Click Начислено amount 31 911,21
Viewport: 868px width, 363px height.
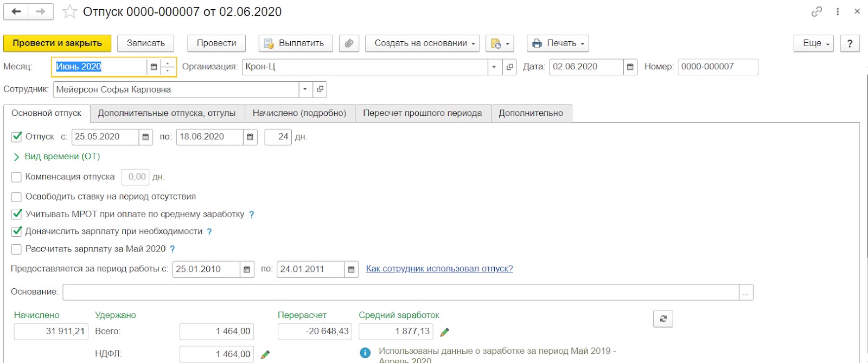[51, 332]
